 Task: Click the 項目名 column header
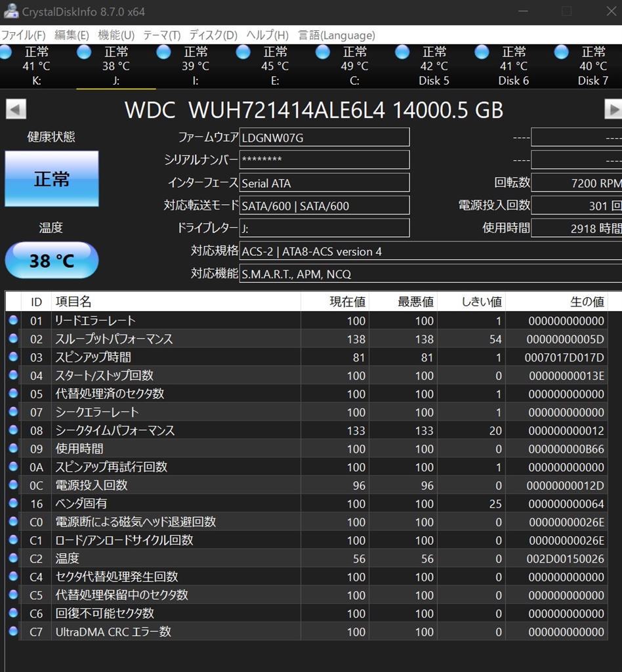point(176,302)
